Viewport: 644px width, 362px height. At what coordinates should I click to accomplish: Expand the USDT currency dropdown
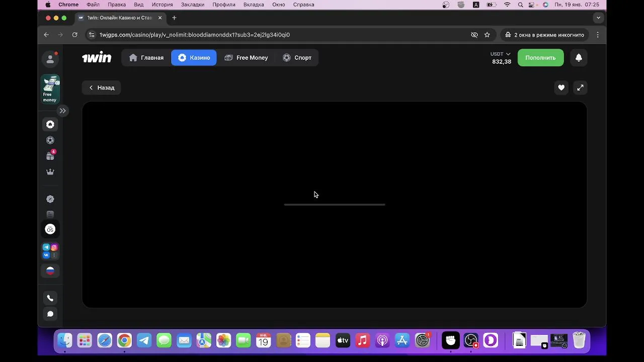click(501, 54)
